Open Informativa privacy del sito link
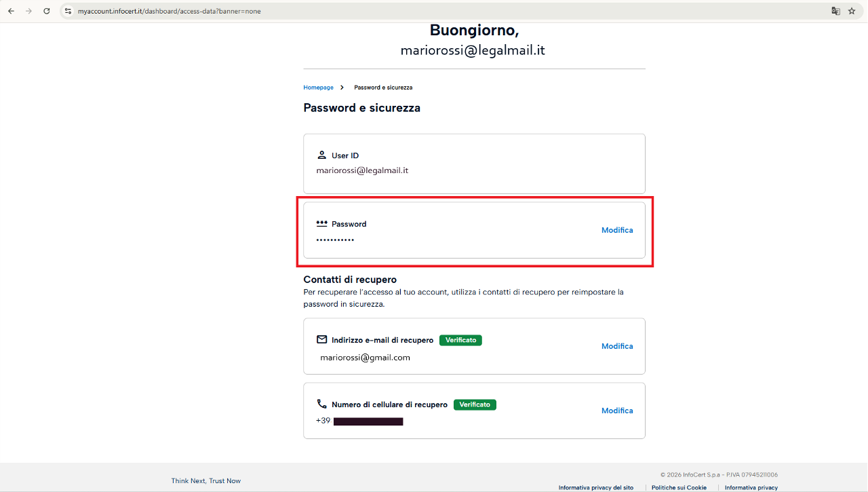 (x=596, y=487)
